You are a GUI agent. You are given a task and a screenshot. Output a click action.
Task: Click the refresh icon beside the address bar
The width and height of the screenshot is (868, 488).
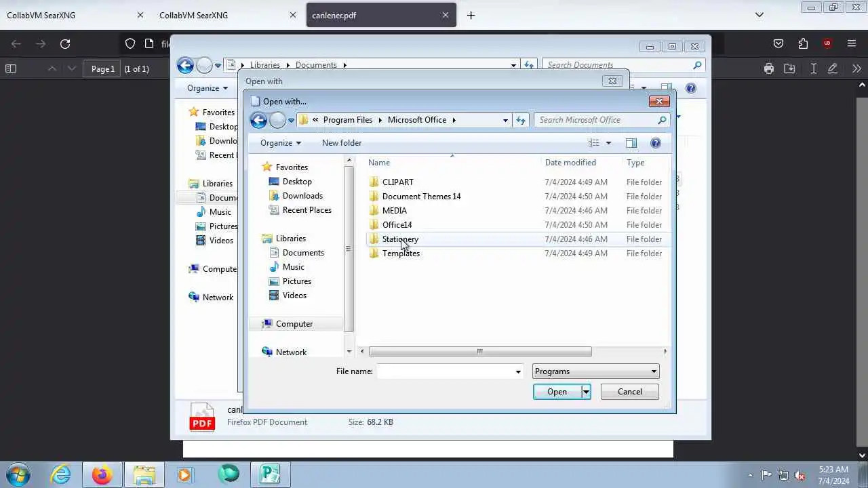tap(521, 120)
